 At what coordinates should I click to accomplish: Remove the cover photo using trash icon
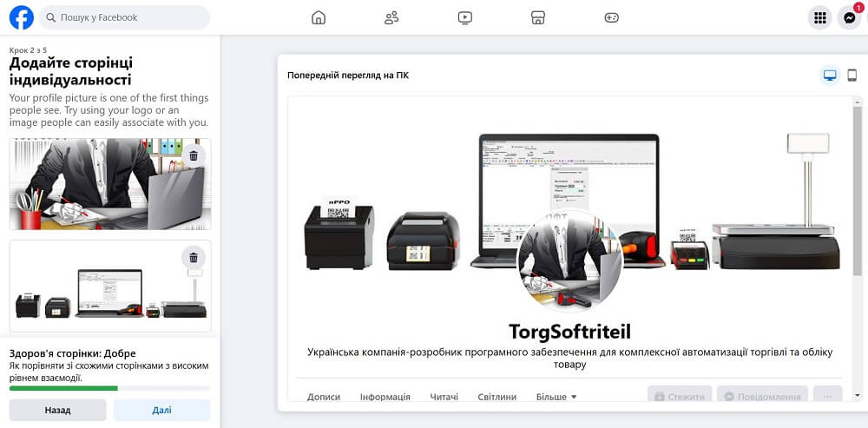point(194,257)
